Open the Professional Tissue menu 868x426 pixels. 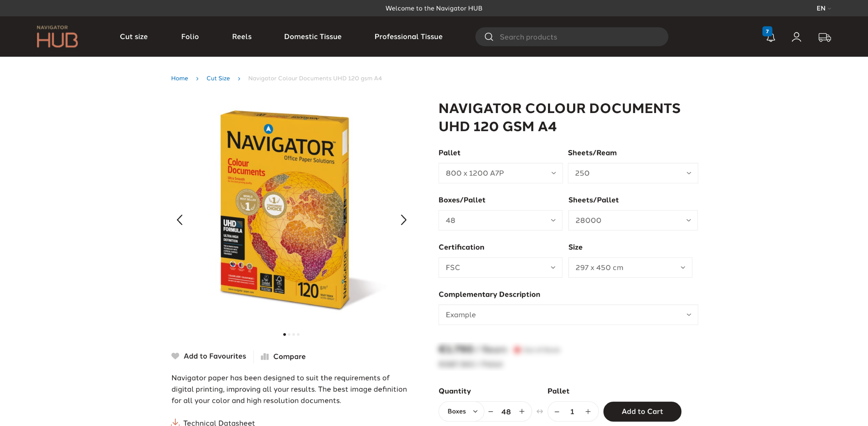pyautogui.click(x=408, y=37)
